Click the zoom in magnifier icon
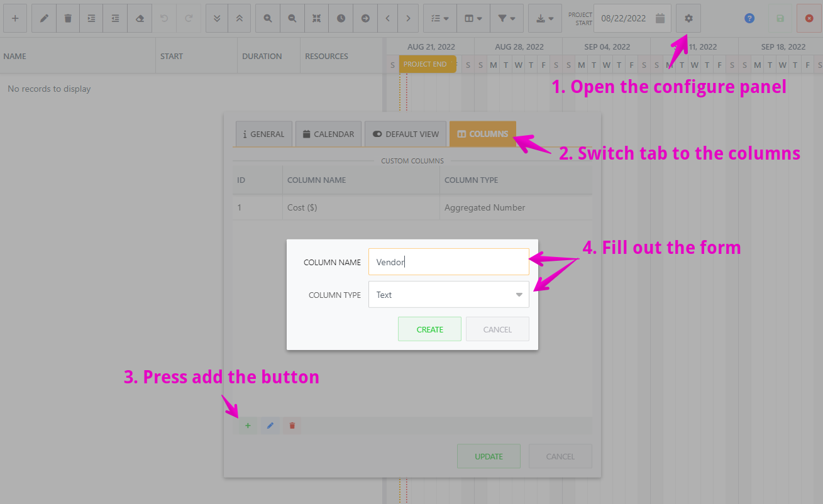Screen dimensions: 823x504 coord(268,18)
